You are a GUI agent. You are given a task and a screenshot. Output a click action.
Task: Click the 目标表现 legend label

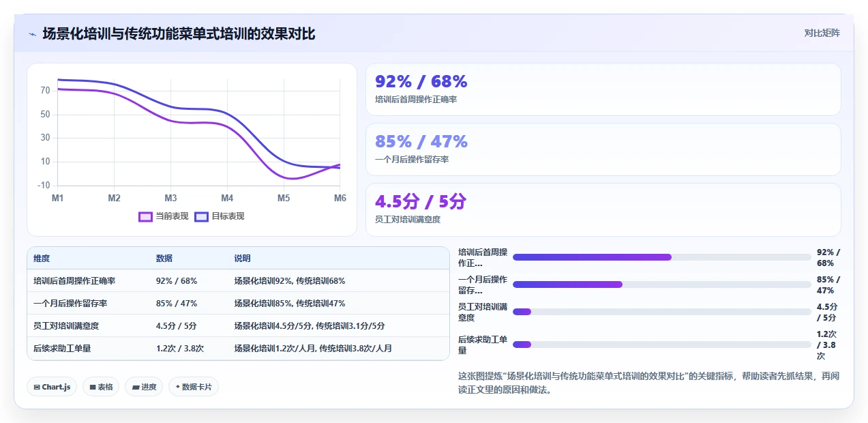pyautogui.click(x=228, y=216)
